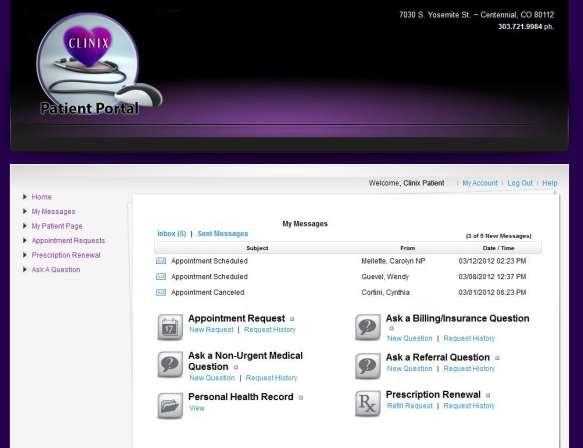Switch to Sent Messages tab

(x=223, y=233)
